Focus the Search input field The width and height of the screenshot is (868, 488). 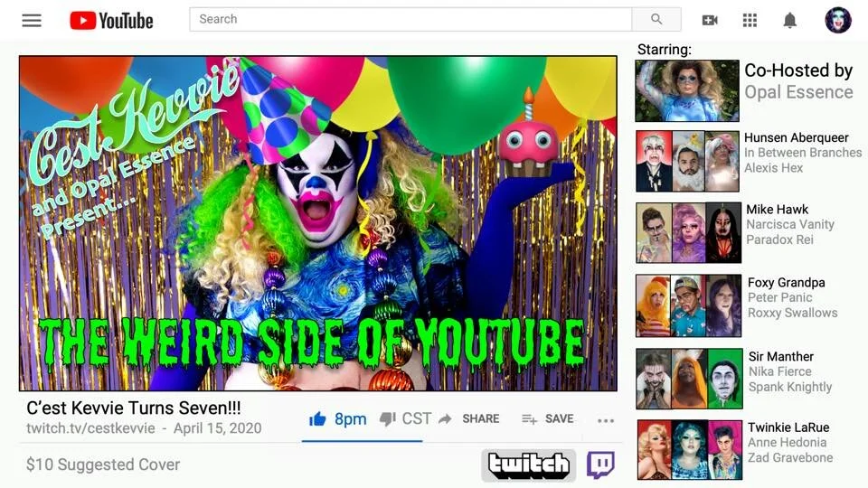[x=410, y=19]
